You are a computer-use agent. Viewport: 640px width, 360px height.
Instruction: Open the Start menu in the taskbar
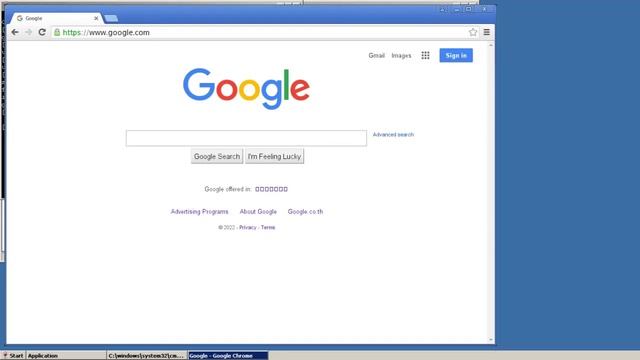(13, 356)
